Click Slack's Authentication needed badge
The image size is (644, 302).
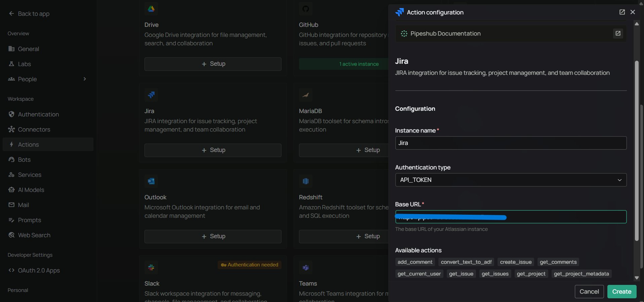tap(250, 265)
